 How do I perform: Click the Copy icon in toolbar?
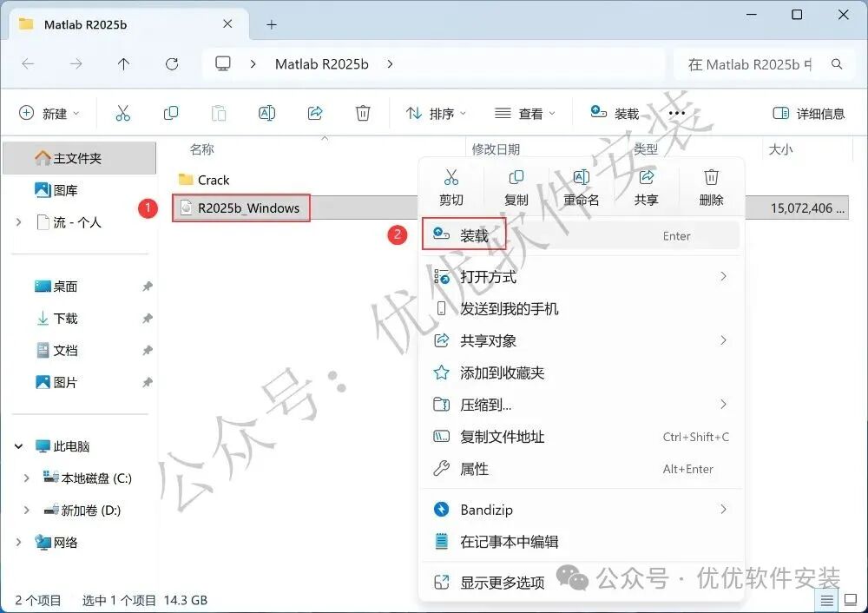click(x=171, y=114)
